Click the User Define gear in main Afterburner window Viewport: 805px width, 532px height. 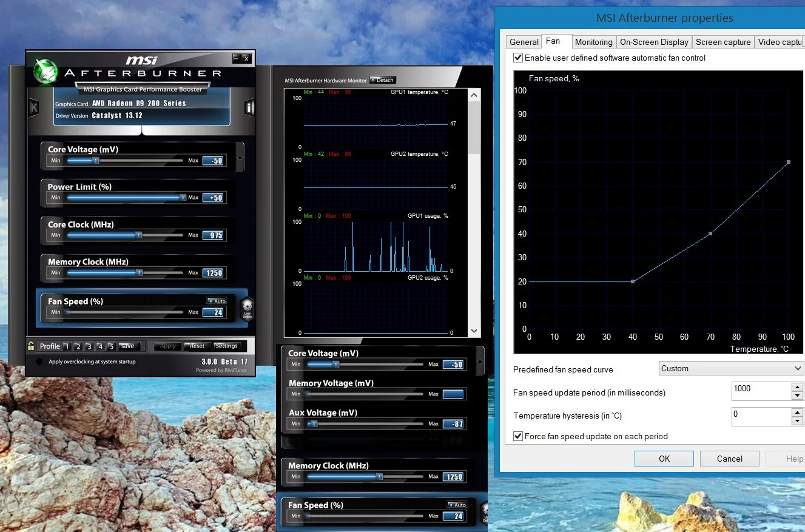tap(247, 309)
